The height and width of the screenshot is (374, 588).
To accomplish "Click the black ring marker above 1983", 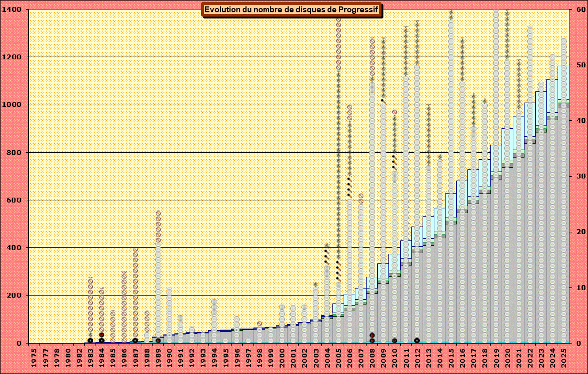I will point(90,340).
